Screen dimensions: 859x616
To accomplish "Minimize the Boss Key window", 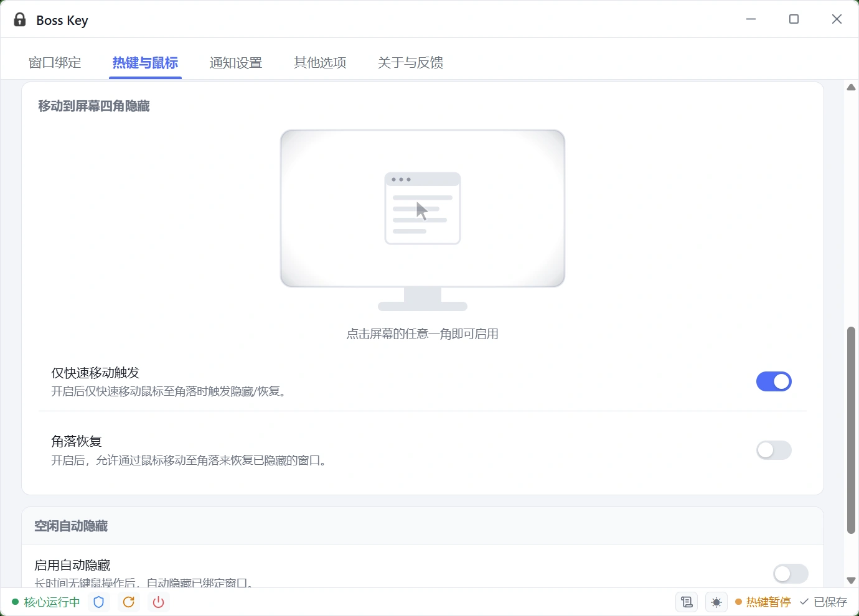I will click(x=751, y=19).
